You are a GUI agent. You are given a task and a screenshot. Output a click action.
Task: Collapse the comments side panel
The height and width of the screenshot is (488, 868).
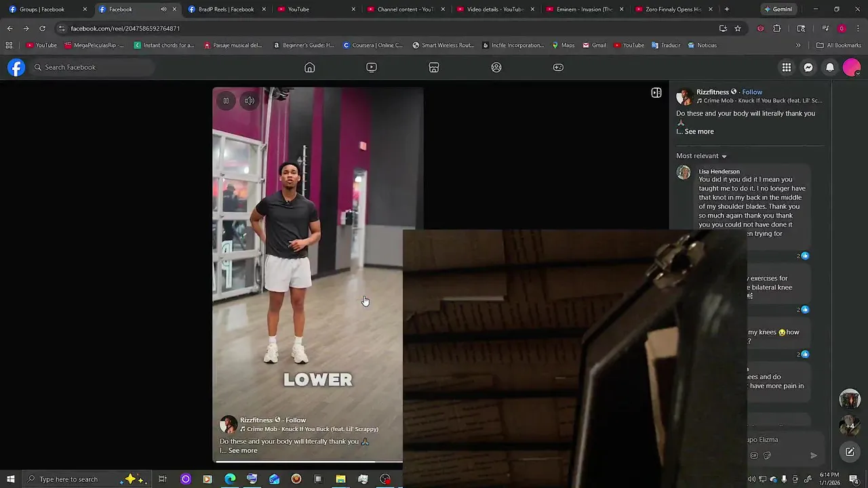[x=656, y=93]
